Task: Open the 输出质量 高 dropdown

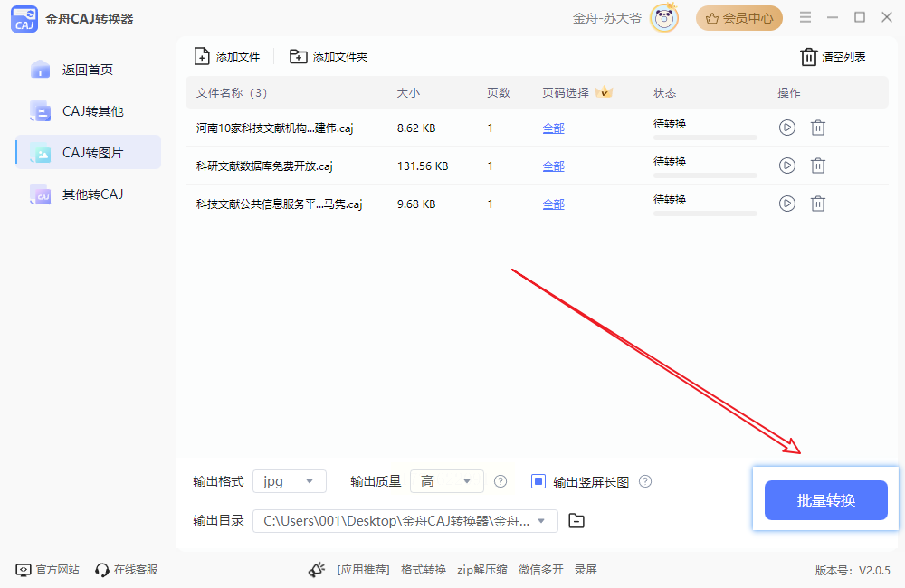Action: [x=447, y=481]
